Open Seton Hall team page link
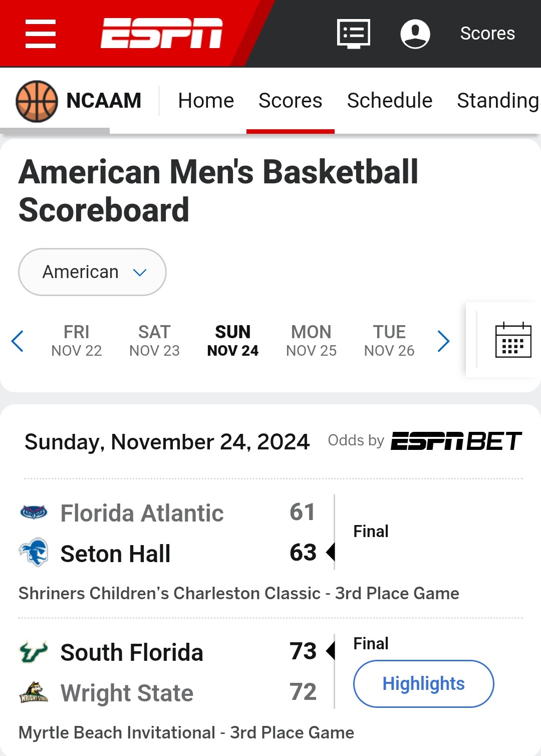The image size is (541, 756). (x=115, y=554)
